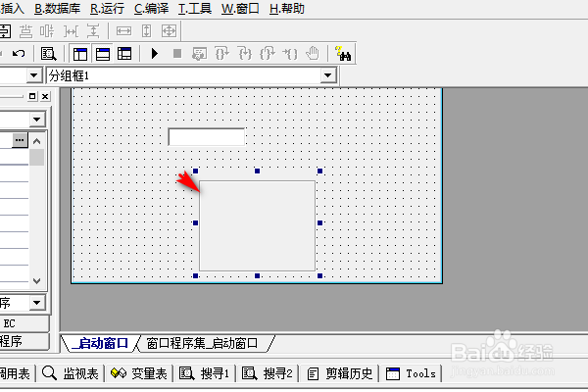This screenshot has width=588, height=392.
Task: Click equal vertical spacing icon
Action: pyautogui.click(x=93, y=31)
